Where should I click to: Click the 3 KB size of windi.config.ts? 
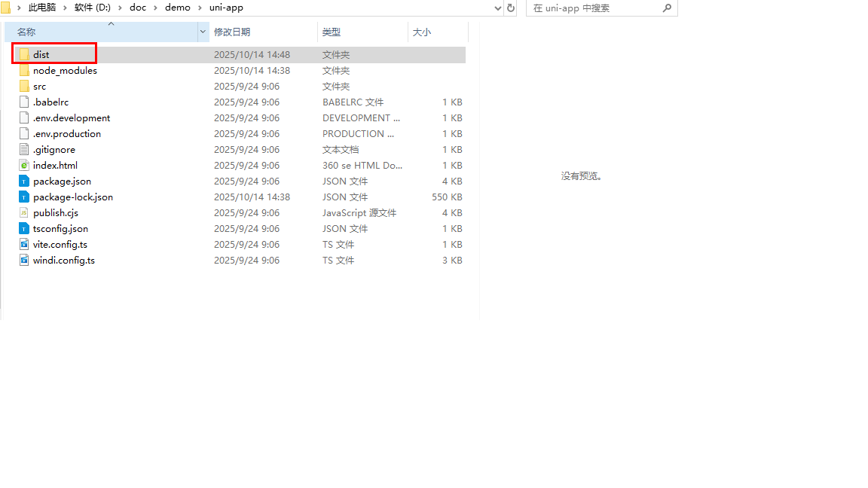(452, 260)
